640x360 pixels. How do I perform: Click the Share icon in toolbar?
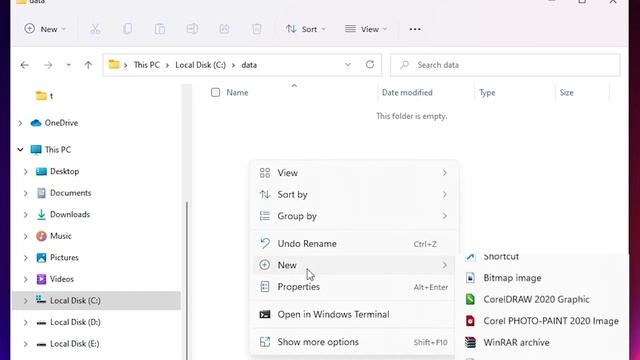tap(224, 29)
